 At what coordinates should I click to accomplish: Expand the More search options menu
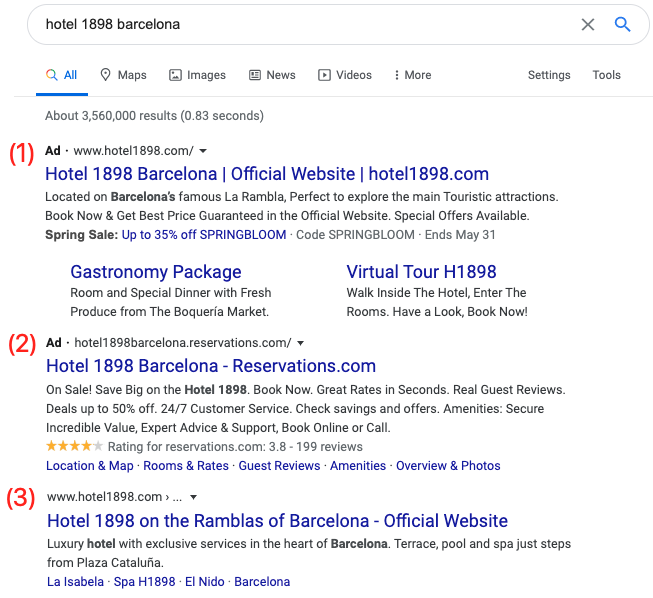pos(412,75)
